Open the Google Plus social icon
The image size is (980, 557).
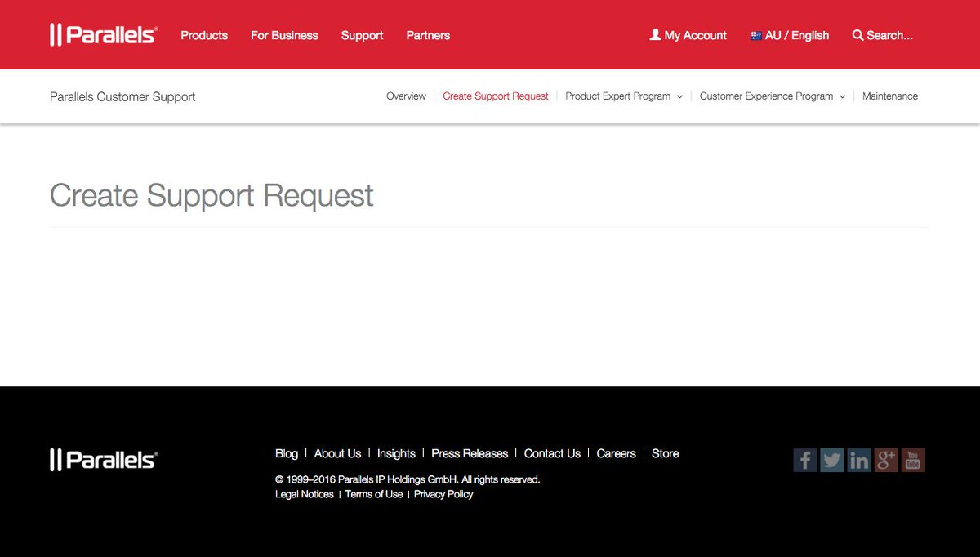886,460
